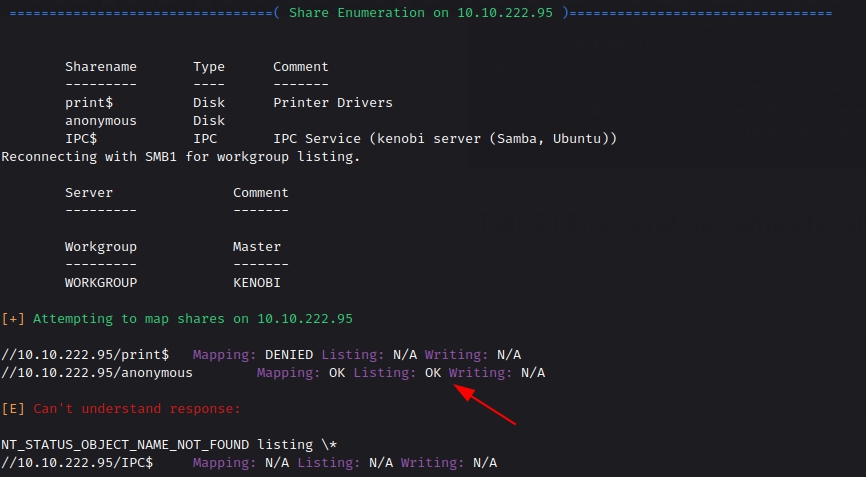Select the 'print$' share name
The image size is (866, 477).
pos(89,103)
